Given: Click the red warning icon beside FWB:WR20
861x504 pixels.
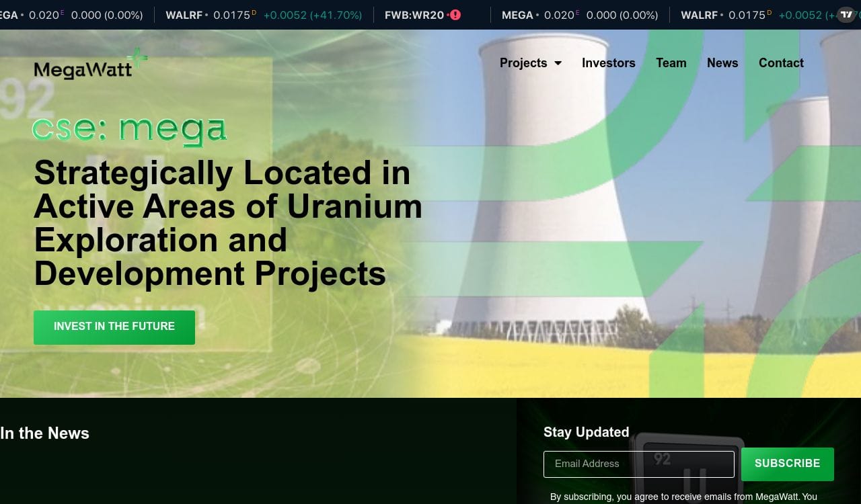Looking at the screenshot, I should pyautogui.click(x=455, y=15).
